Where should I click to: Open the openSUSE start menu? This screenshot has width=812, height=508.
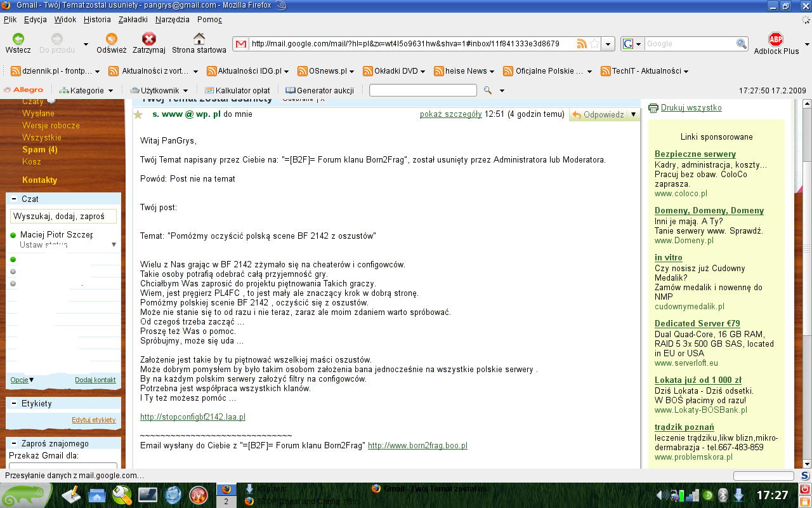(27, 495)
